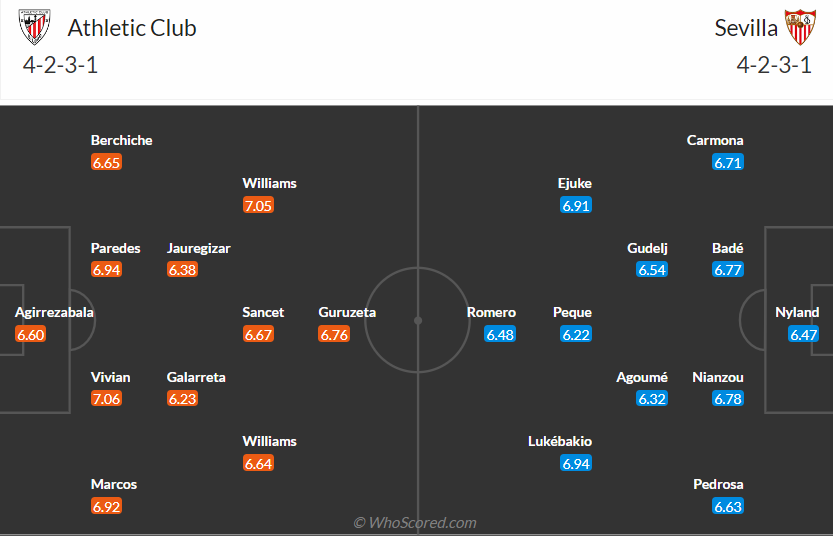This screenshot has width=833, height=536.
Task: Open the Athletic Club team name
Action: tap(132, 28)
